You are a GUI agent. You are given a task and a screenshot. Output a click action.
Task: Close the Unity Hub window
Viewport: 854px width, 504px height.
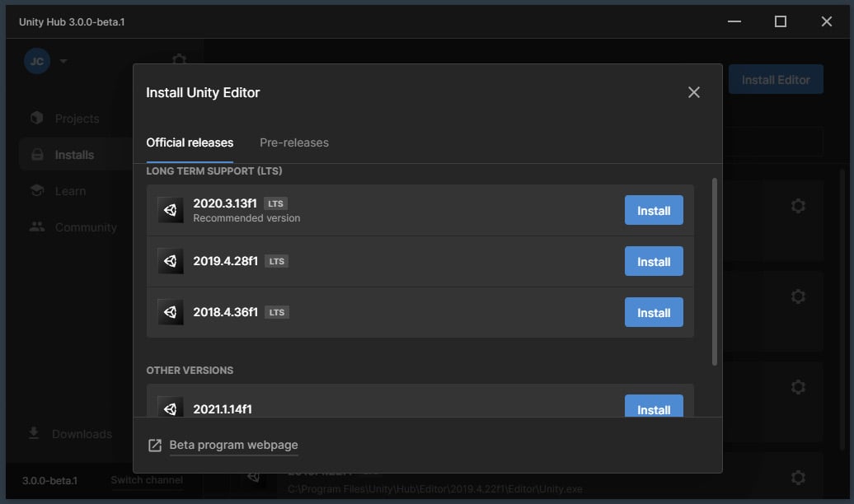coord(826,21)
